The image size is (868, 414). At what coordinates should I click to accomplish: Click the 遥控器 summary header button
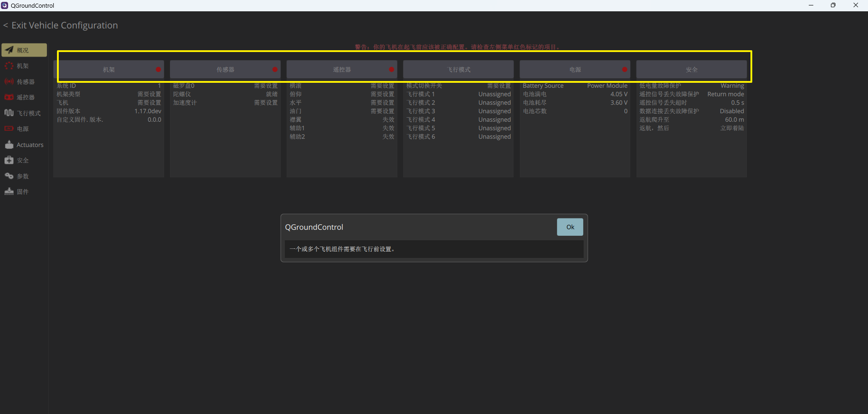tap(342, 70)
